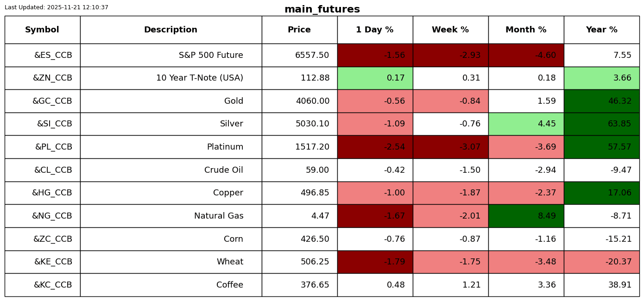Click the Year % column header
Screen dimensions: 644x301
[x=601, y=30]
